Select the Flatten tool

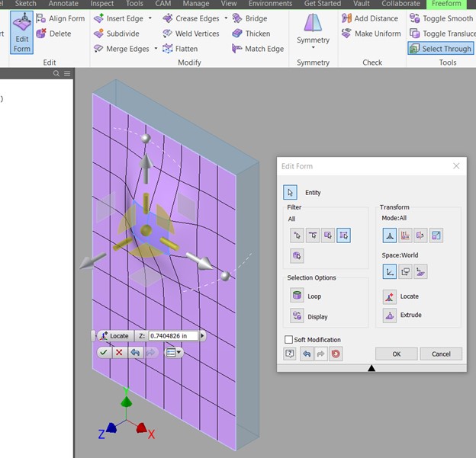point(180,49)
